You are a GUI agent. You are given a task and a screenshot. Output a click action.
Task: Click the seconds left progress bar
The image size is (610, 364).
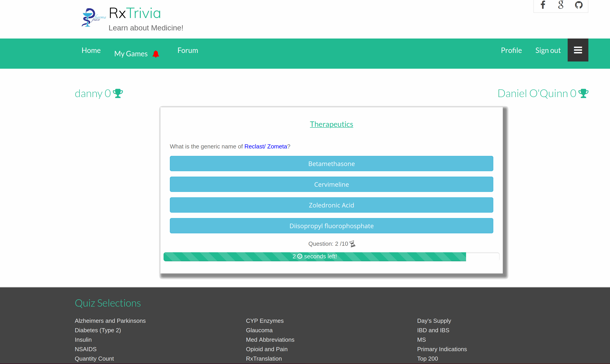pyautogui.click(x=314, y=257)
